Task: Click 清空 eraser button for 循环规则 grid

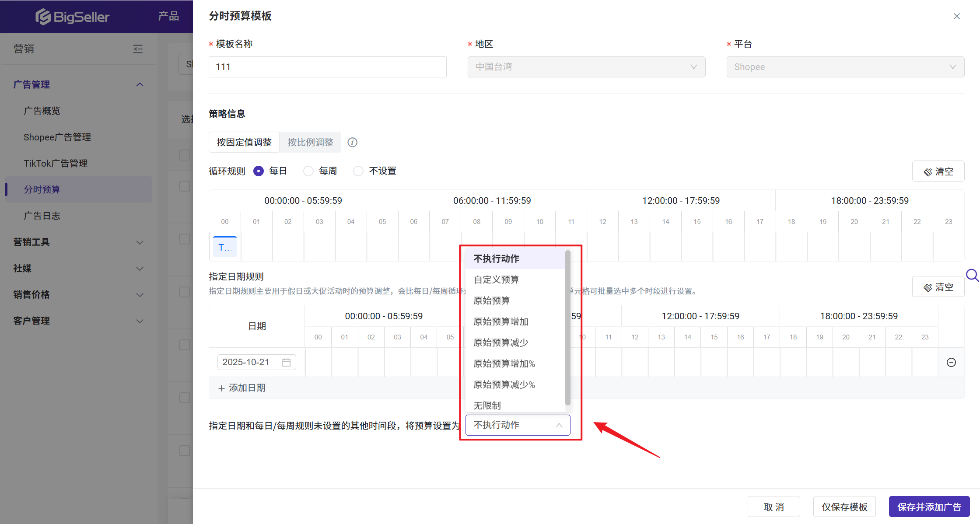Action: pyautogui.click(x=938, y=171)
